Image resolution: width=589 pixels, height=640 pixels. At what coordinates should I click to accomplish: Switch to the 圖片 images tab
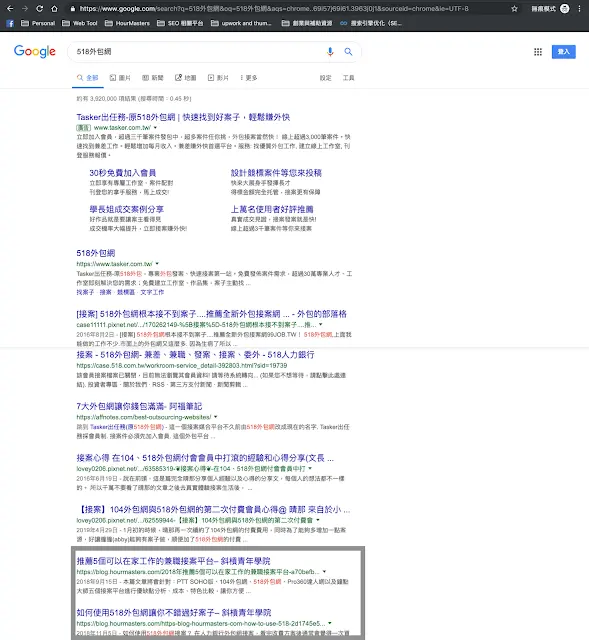[120, 78]
